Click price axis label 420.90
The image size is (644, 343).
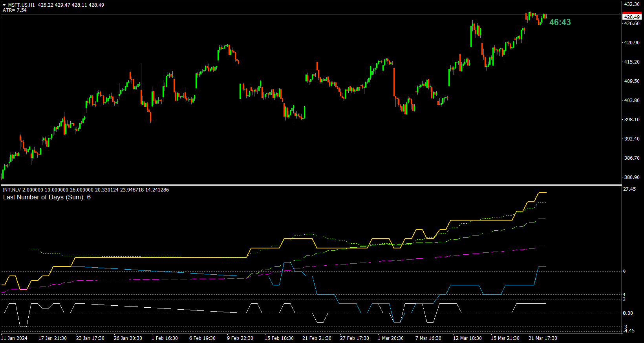(x=632, y=43)
